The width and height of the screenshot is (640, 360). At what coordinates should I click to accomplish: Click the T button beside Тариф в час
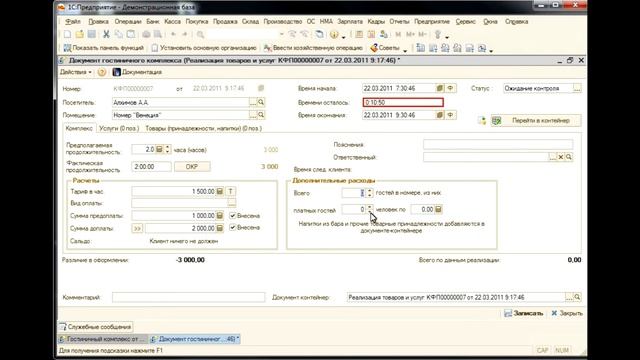230,191
